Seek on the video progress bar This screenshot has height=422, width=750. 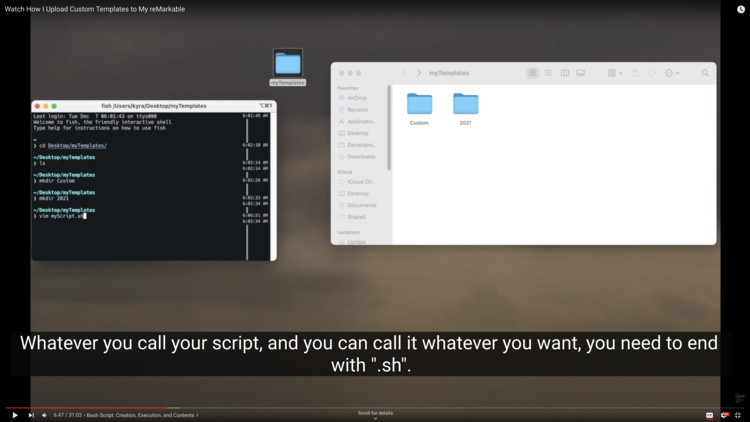tap(375, 408)
